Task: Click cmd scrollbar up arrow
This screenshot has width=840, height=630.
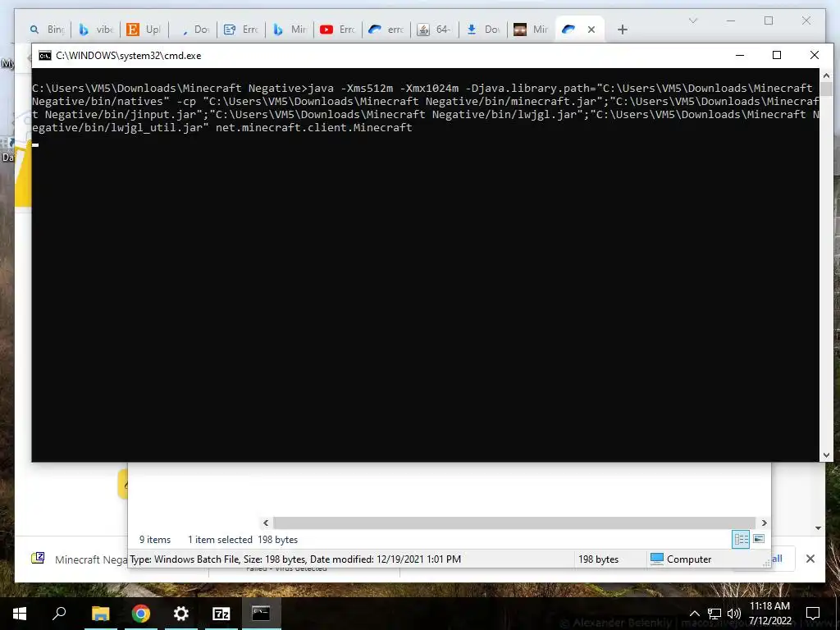Action: [x=826, y=75]
